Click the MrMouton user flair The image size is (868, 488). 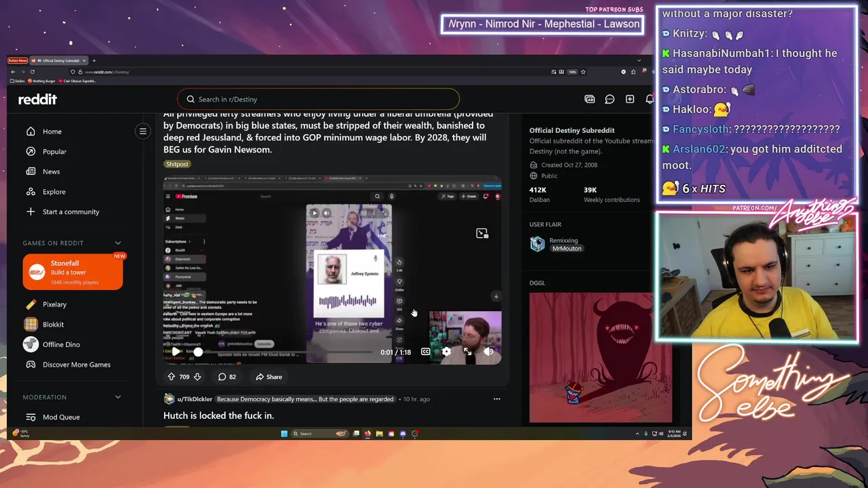(566, 249)
